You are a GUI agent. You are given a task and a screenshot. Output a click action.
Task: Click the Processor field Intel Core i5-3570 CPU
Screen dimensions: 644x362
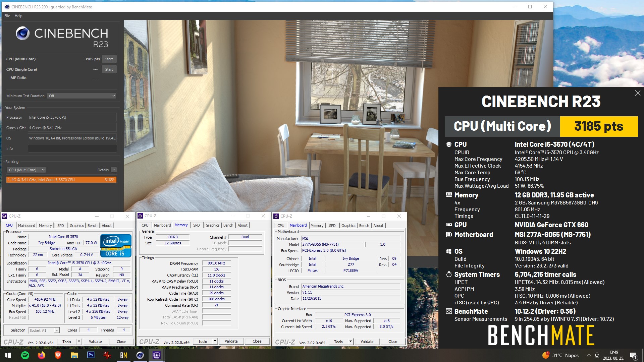coord(72,117)
